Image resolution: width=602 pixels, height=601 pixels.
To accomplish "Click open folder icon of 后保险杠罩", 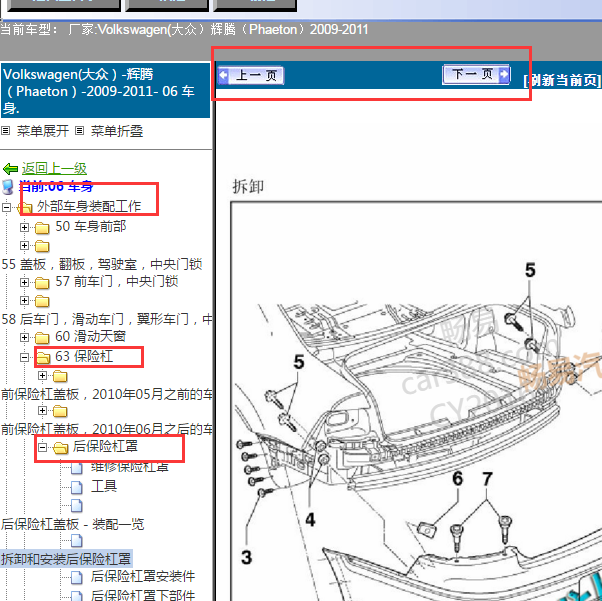I will click(60, 447).
